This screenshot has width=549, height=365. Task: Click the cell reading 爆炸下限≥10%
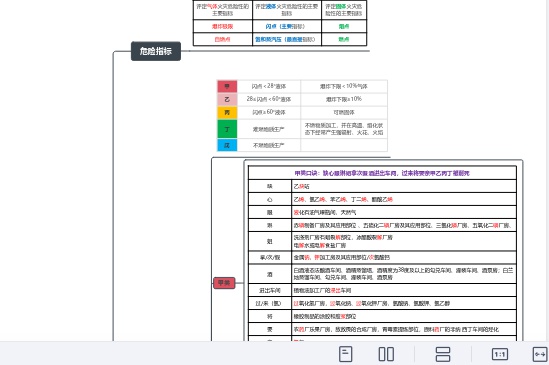(344, 99)
